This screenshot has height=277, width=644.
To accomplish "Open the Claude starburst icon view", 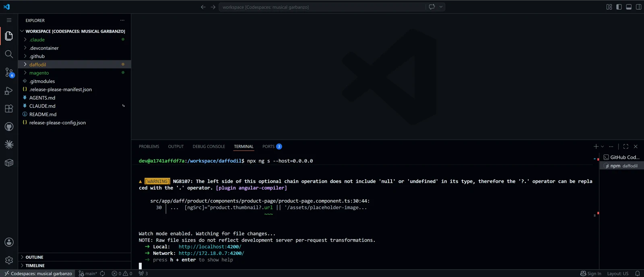I will point(9,145).
